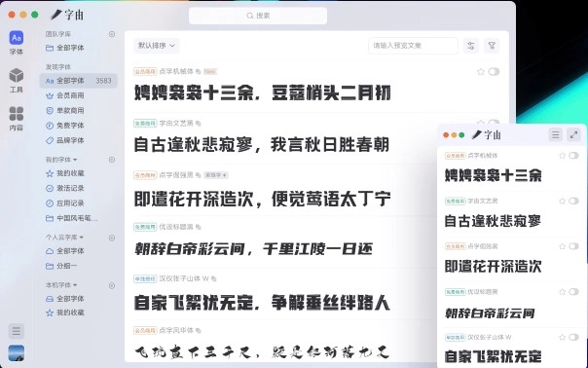This screenshot has width=588, height=368.
Task: Open the 默认排序 sort dropdown
Action: (157, 46)
